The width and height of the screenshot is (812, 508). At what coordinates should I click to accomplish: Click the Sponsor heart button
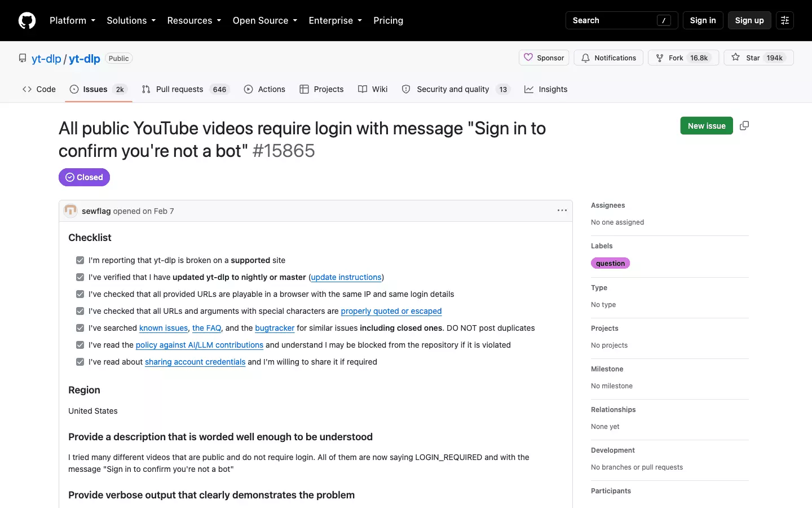[x=544, y=58]
